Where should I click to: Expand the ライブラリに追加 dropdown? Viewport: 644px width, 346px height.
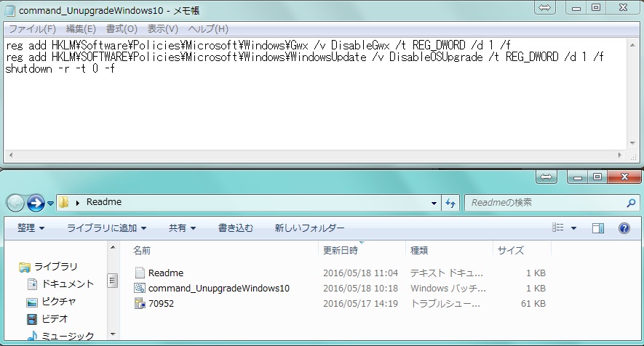[x=106, y=228]
